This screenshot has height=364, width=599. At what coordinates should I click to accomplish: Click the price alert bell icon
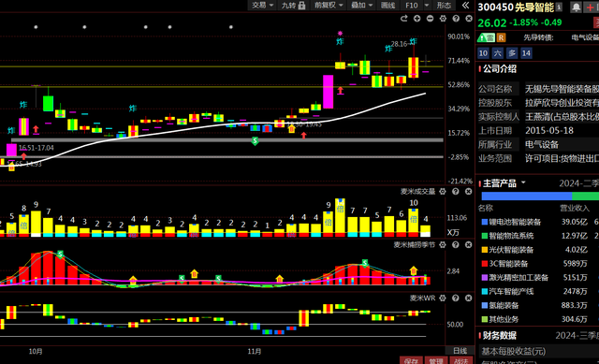(x=577, y=7)
